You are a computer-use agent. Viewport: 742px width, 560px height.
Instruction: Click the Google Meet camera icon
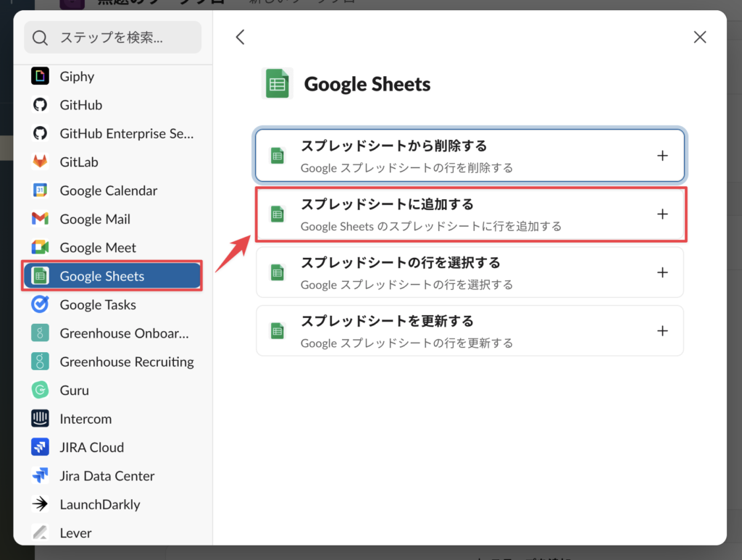tap(40, 248)
